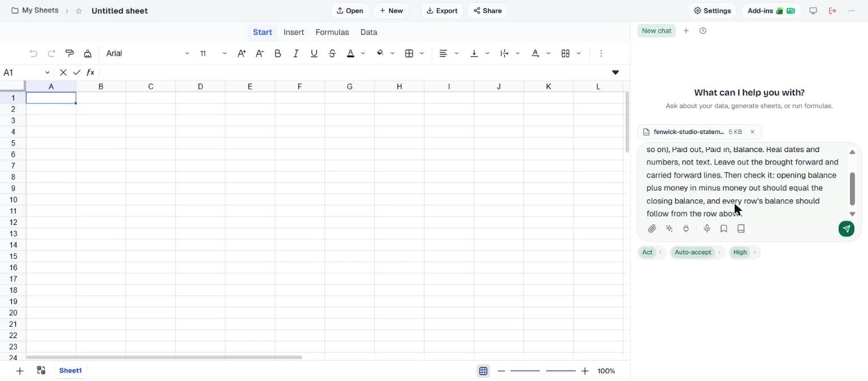Apply the fill color bucket
868x381 pixels.
(x=380, y=54)
